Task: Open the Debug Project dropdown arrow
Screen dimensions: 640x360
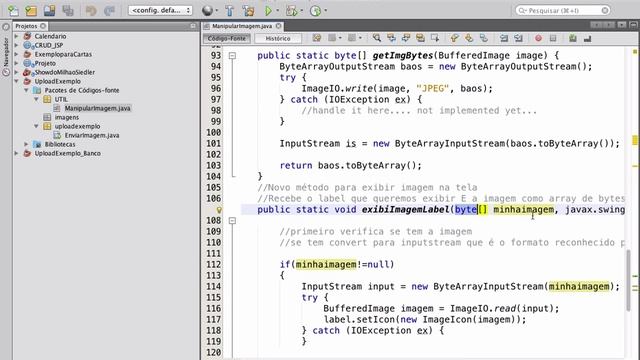Action: coord(302,11)
